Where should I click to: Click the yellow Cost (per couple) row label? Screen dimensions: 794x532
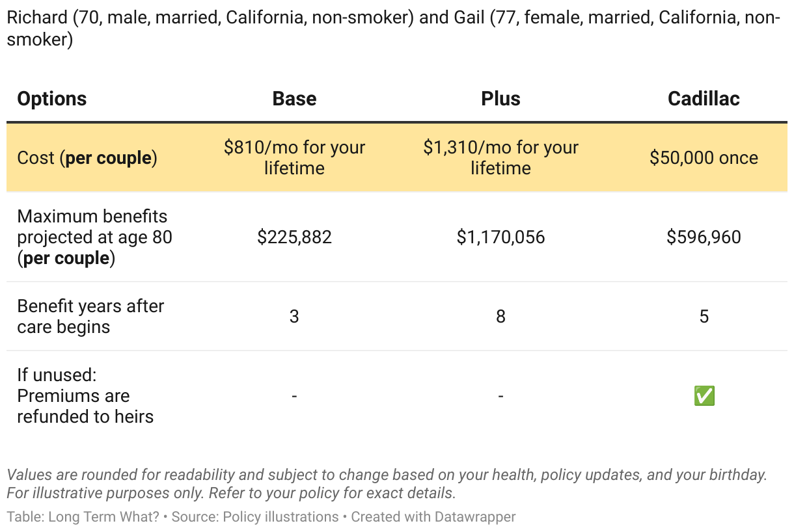coord(87,158)
